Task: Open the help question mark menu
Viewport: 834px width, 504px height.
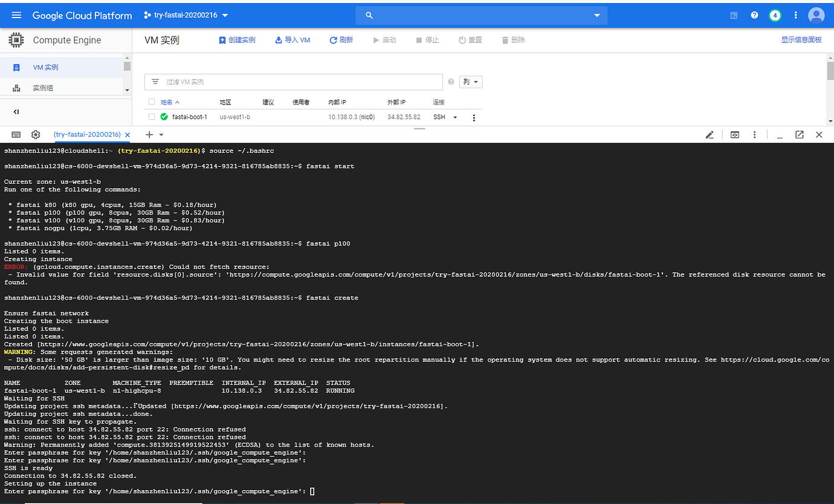Action: pyautogui.click(x=754, y=15)
